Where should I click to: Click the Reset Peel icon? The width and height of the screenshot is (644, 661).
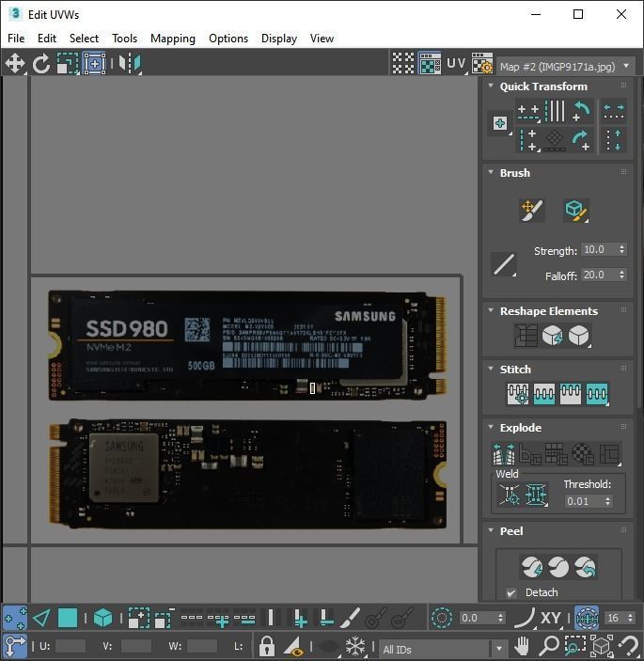point(585,567)
